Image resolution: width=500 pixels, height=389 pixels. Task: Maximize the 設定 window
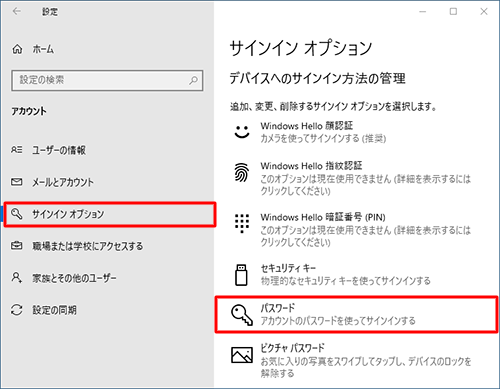(453, 12)
